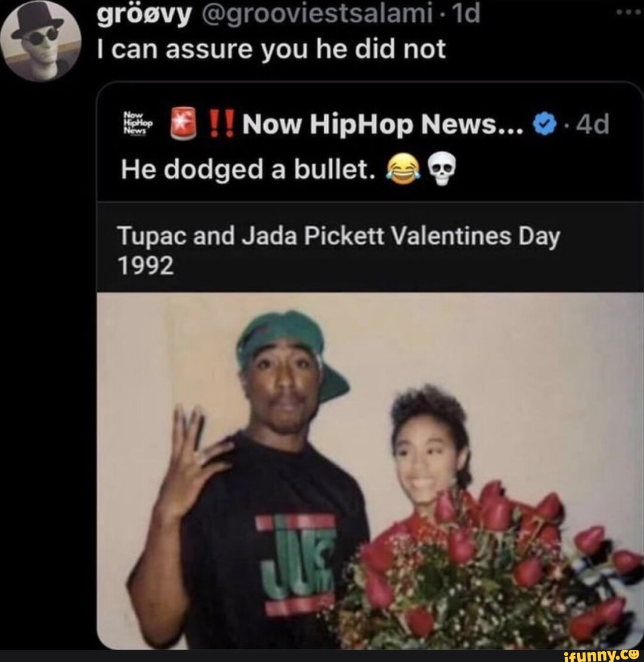Open the three-dot more options menu

629,13
